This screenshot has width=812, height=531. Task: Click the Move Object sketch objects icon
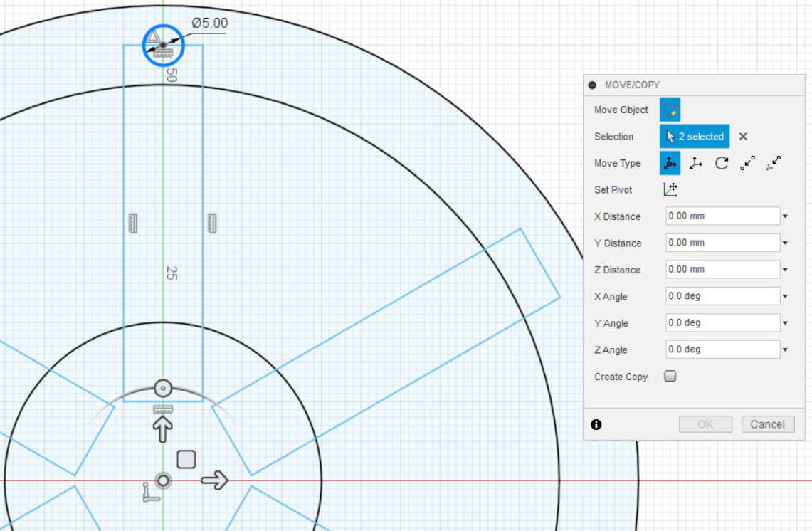click(670, 110)
